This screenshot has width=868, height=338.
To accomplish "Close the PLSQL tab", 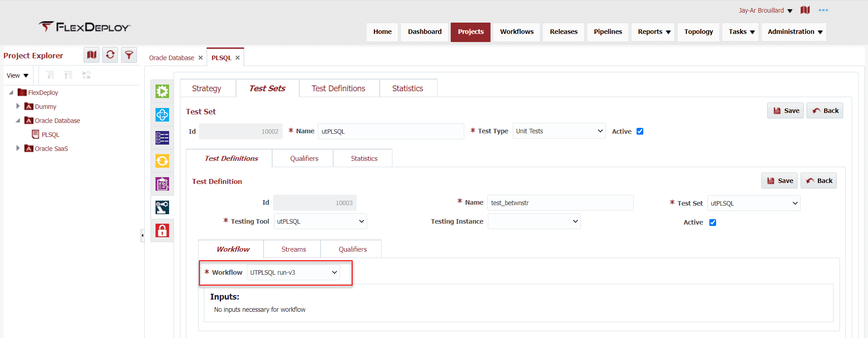I will tap(237, 58).
